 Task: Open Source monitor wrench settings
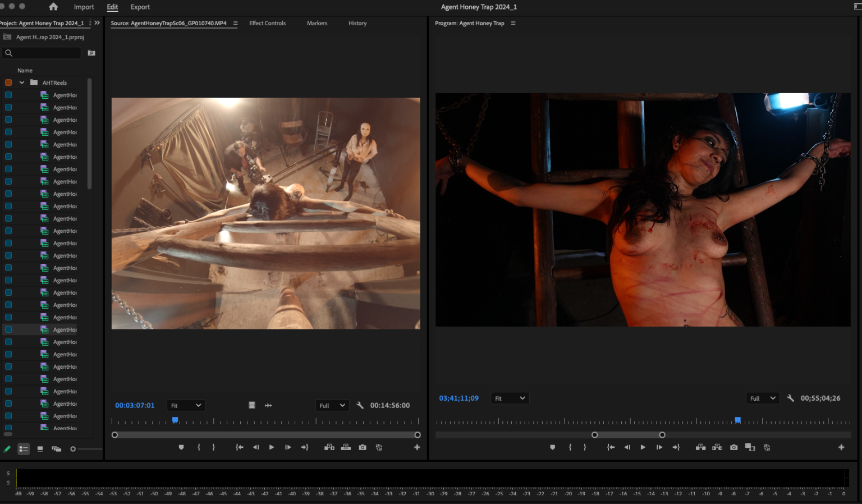click(360, 405)
